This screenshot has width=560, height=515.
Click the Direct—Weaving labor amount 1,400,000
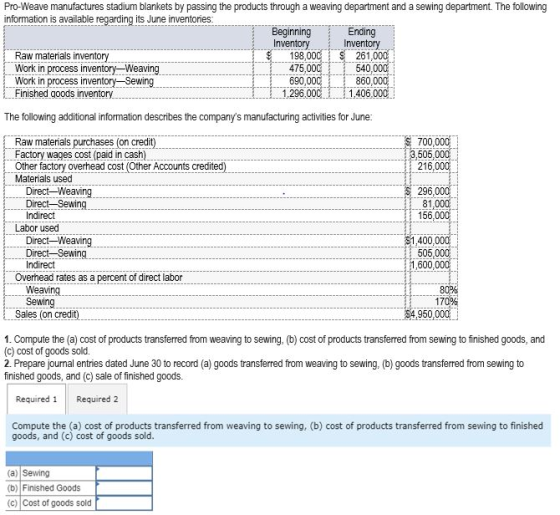(430, 241)
